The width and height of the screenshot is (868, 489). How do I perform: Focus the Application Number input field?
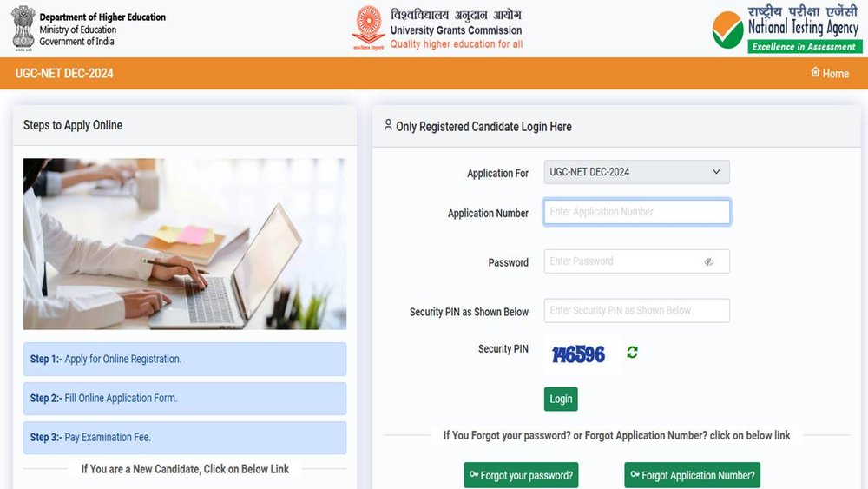636,212
